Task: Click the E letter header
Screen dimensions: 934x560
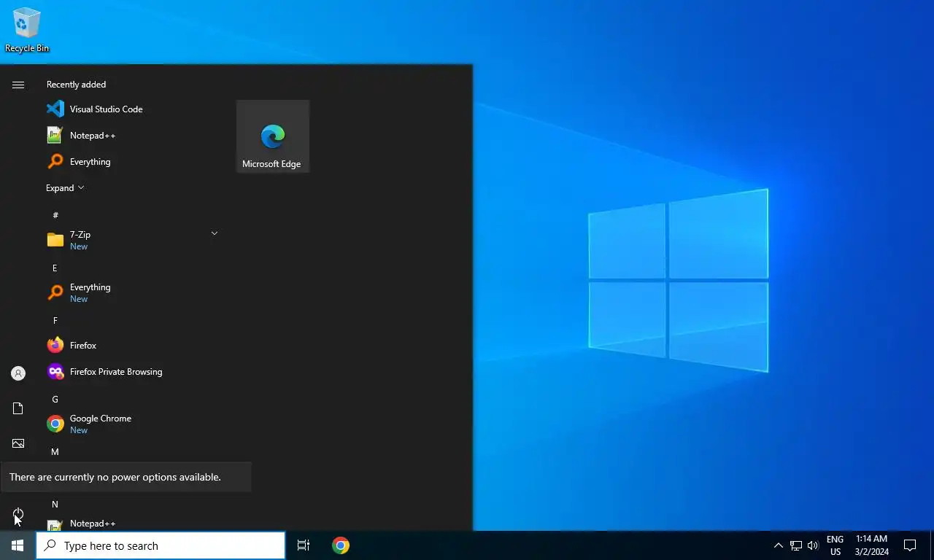Action: pyautogui.click(x=55, y=268)
